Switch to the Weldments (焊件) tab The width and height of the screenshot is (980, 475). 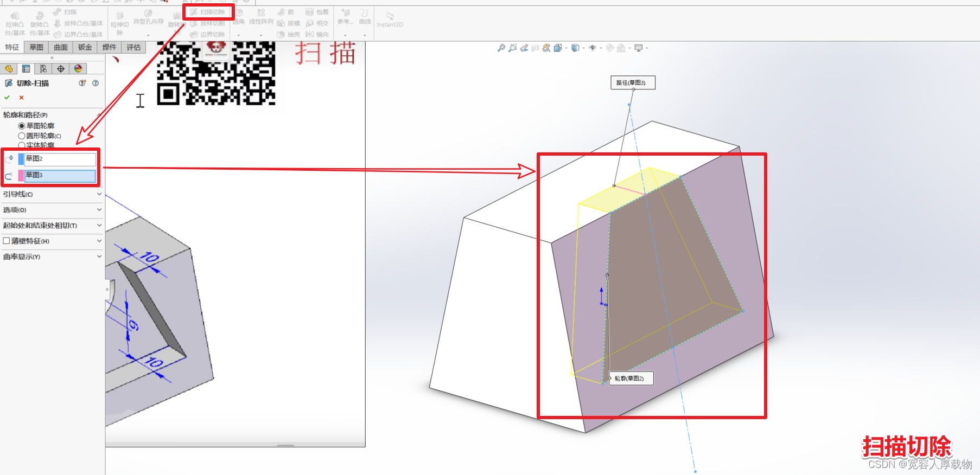pyautogui.click(x=109, y=48)
